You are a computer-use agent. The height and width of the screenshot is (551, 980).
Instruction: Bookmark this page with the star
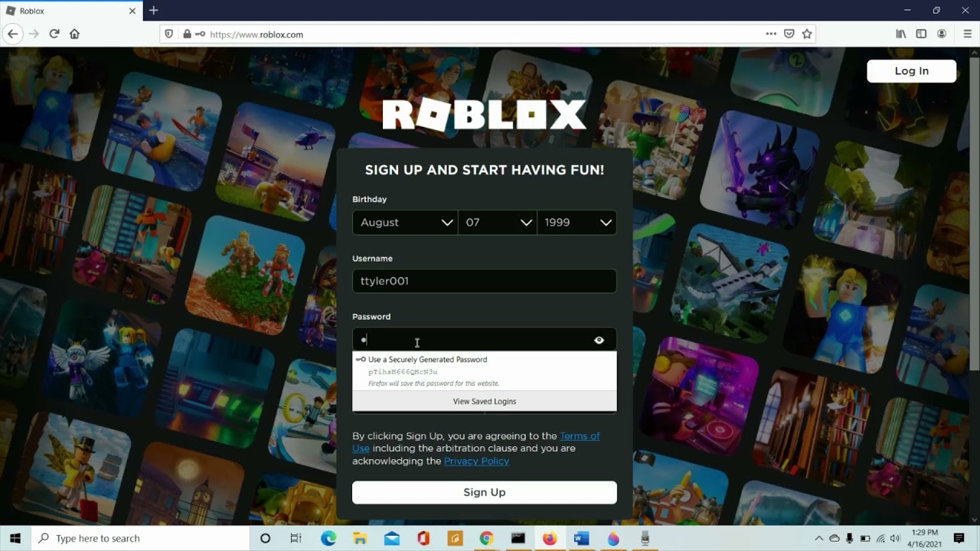tap(807, 34)
